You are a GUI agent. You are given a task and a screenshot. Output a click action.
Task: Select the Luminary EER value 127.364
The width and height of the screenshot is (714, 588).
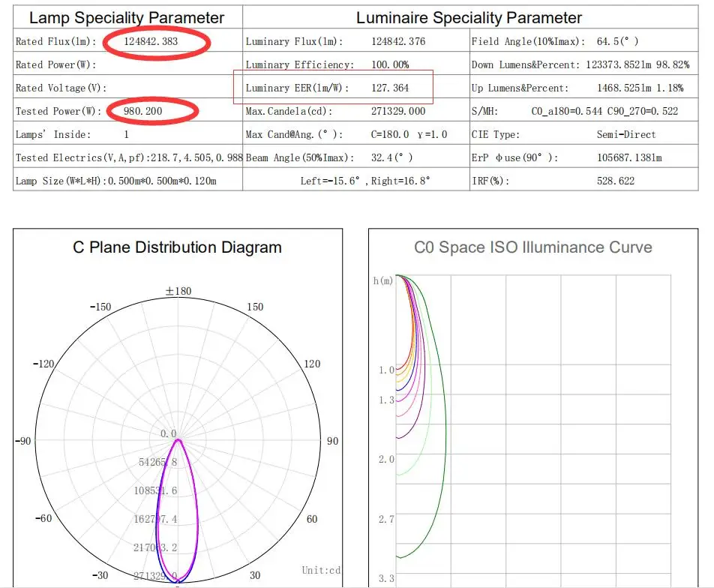390,88
